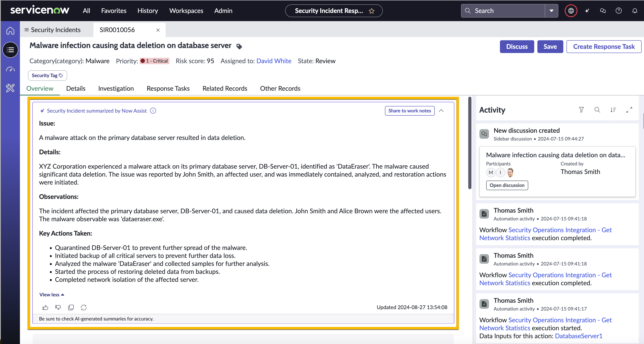Open the All menu
The width and height of the screenshot is (644, 344).
[x=86, y=11]
